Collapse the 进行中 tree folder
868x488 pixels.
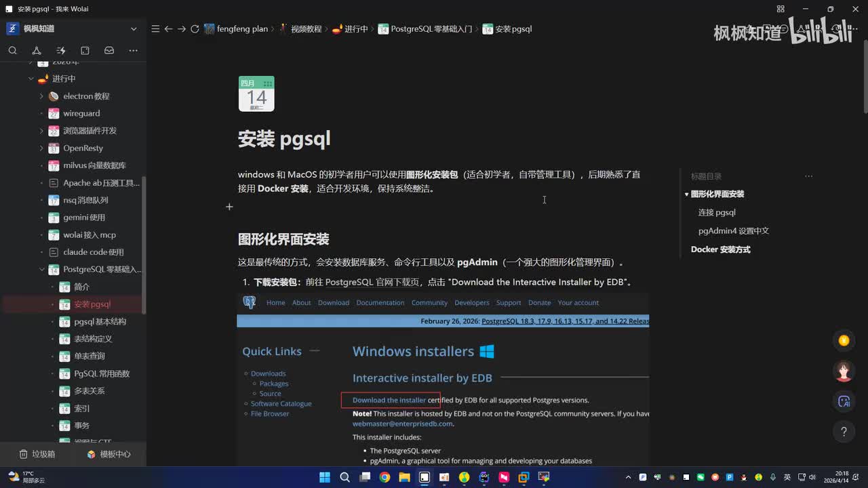pos(31,79)
